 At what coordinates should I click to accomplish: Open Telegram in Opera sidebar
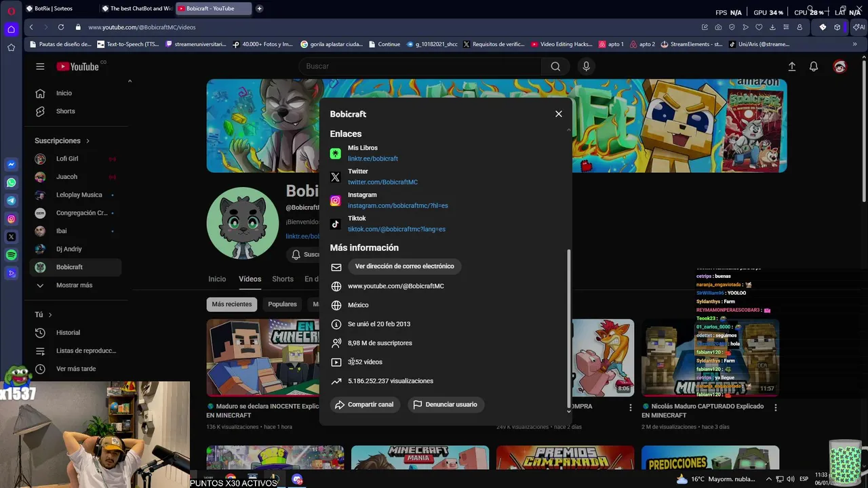[11, 201]
